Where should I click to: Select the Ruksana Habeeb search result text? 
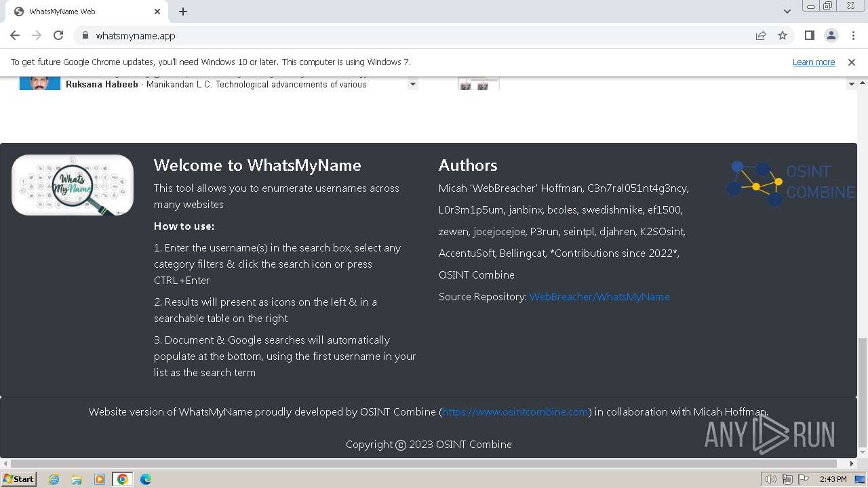click(x=102, y=85)
